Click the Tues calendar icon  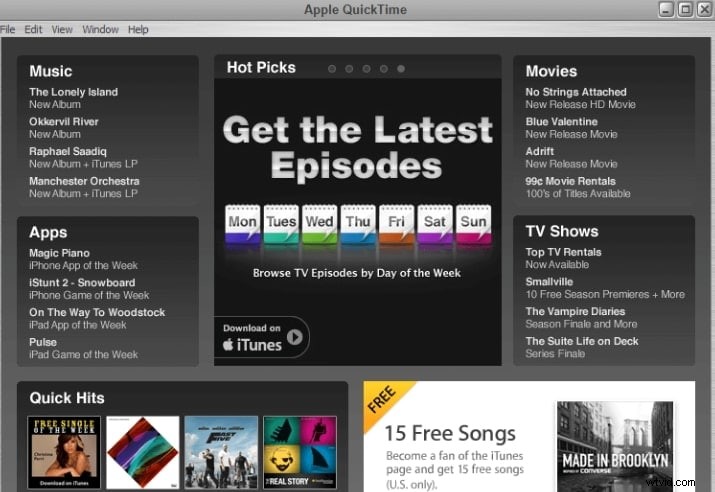click(x=281, y=224)
